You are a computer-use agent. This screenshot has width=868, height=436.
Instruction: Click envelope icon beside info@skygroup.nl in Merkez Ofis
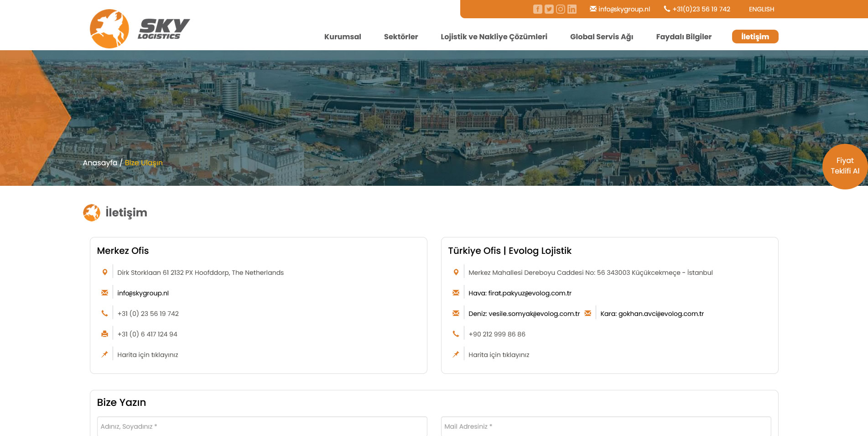click(105, 293)
